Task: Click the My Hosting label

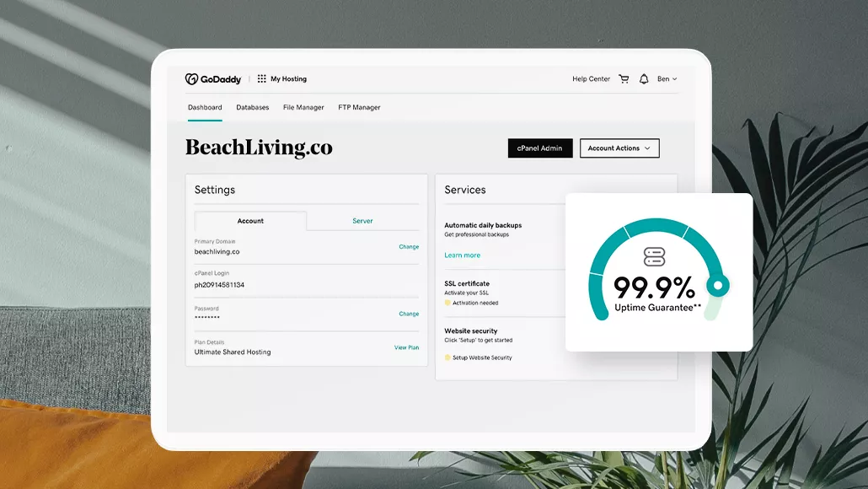Action: [x=288, y=79]
